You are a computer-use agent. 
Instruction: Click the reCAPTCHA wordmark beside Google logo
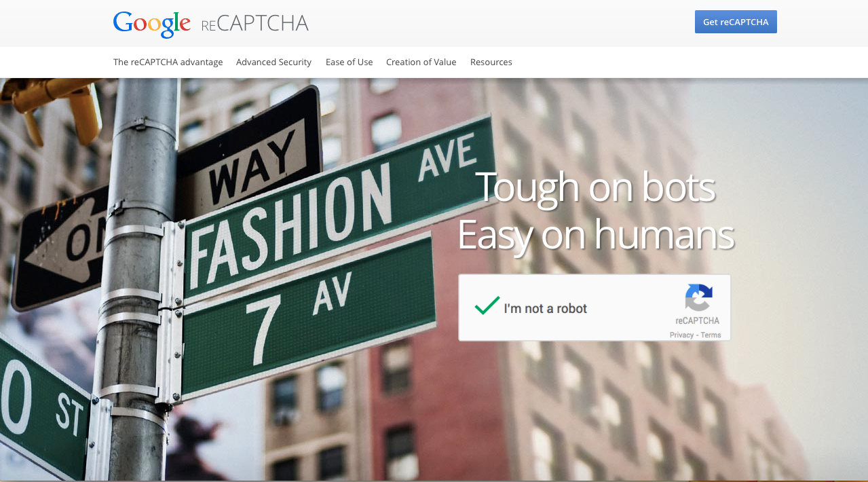(x=254, y=24)
